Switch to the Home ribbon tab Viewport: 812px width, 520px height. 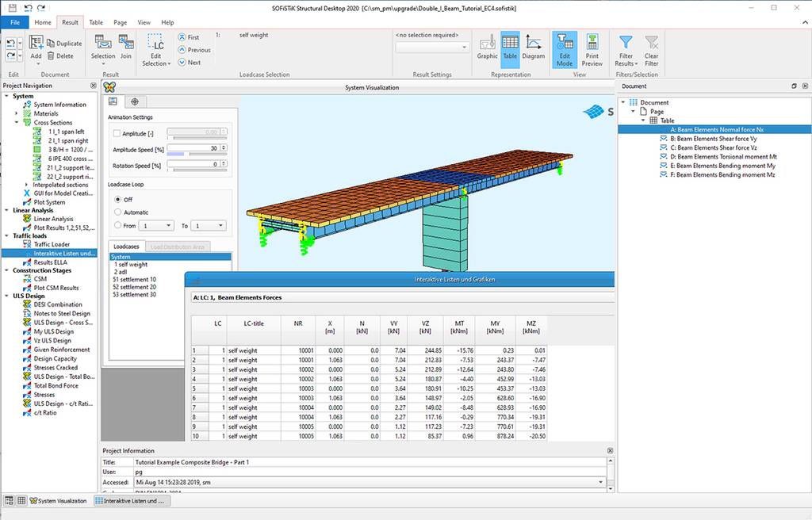coord(43,22)
